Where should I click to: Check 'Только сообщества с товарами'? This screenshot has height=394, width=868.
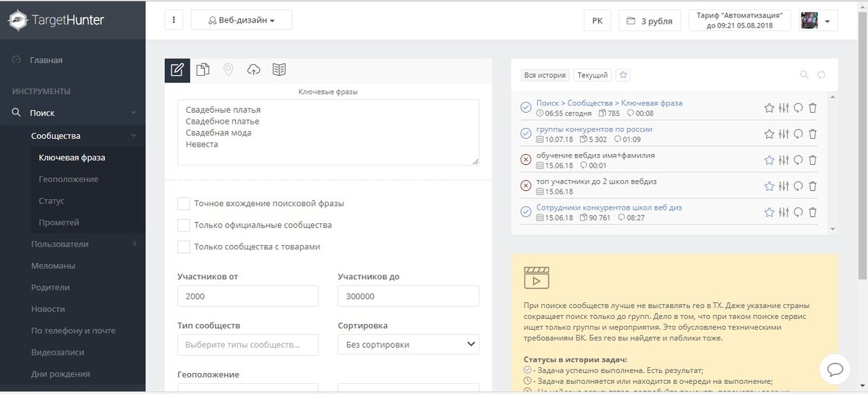tap(184, 247)
